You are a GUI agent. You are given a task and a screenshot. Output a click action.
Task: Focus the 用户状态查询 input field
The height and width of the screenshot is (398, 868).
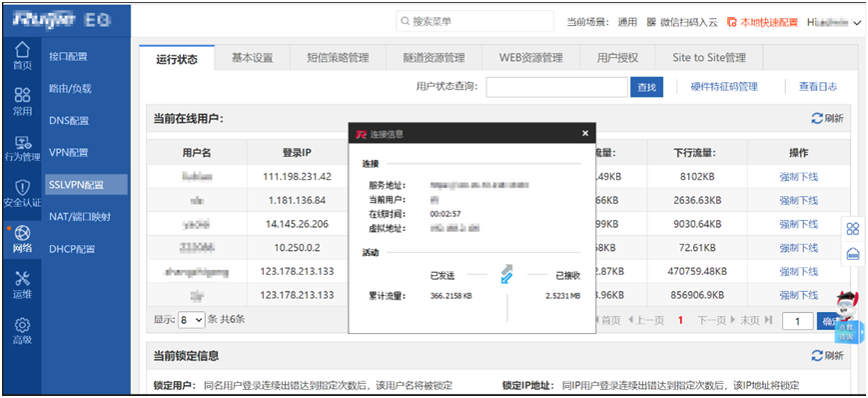[x=557, y=87]
